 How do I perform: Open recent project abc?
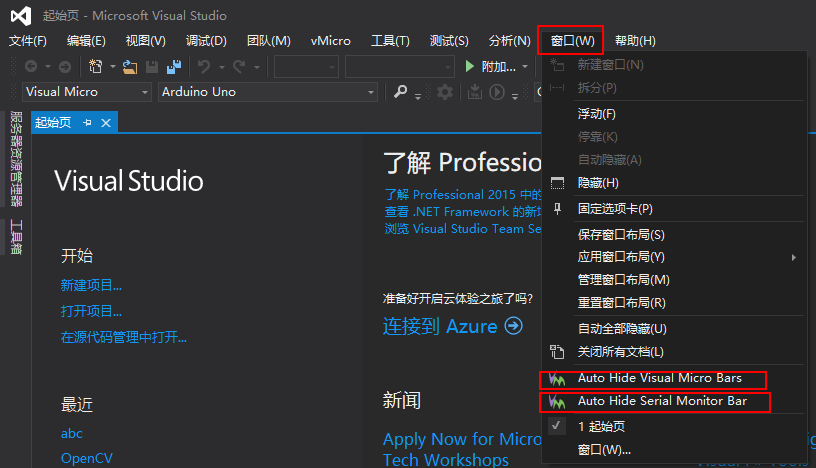tap(72, 434)
